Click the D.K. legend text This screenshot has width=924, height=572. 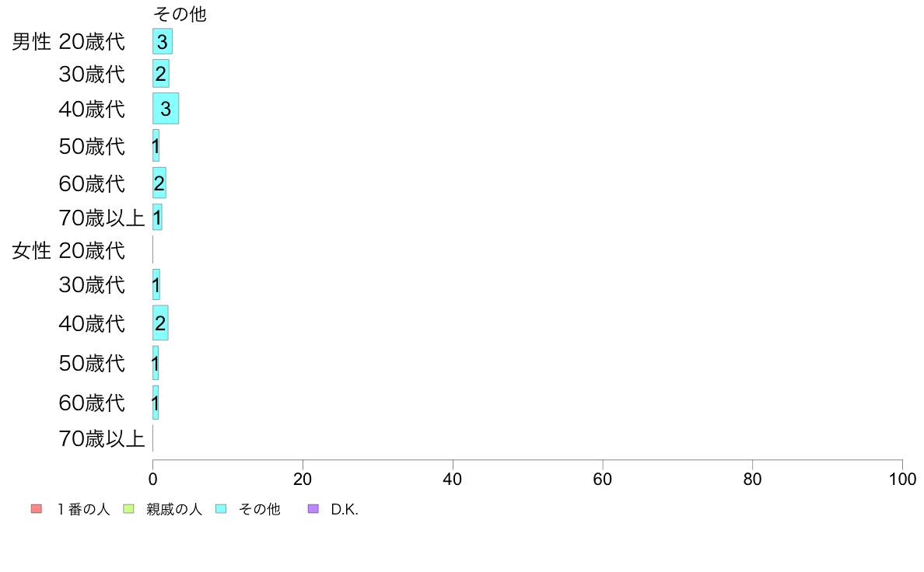345,510
